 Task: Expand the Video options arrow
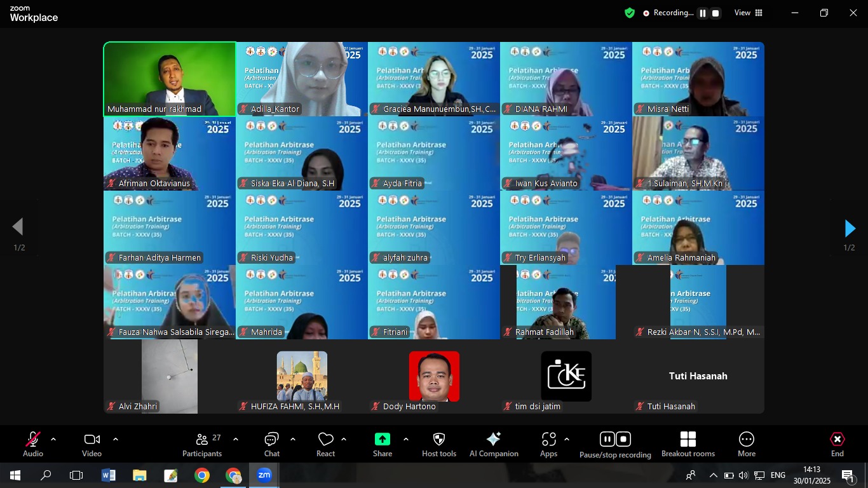pos(116,439)
